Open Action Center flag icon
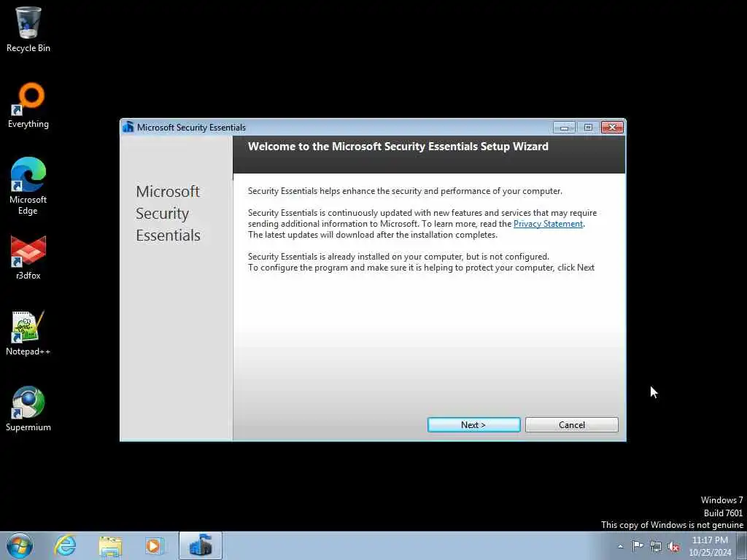 click(638, 545)
